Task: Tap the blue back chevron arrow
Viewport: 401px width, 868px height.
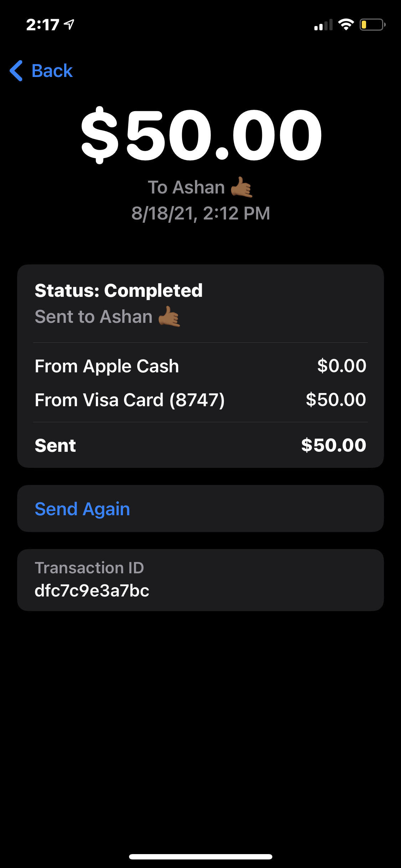Action: click(16, 71)
